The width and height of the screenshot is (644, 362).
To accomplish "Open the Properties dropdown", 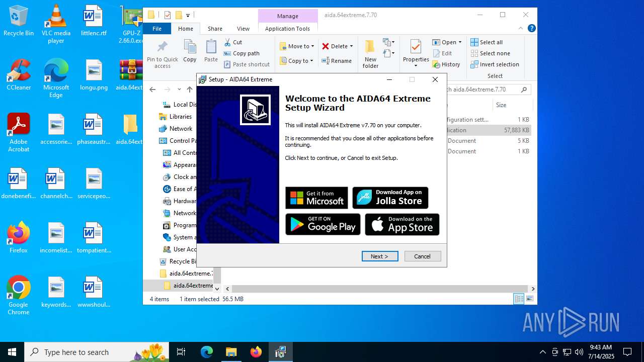I will pos(416,65).
